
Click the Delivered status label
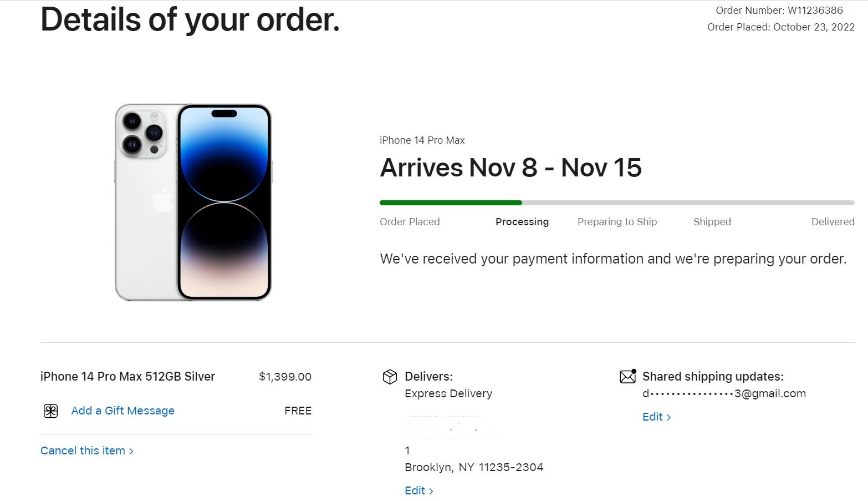833,221
